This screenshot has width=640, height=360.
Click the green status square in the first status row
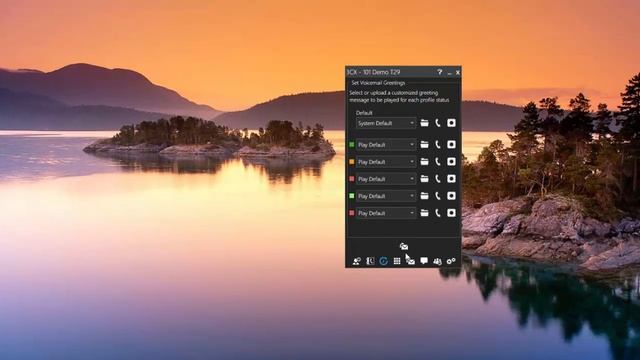pyautogui.click(x=351, y=144)
